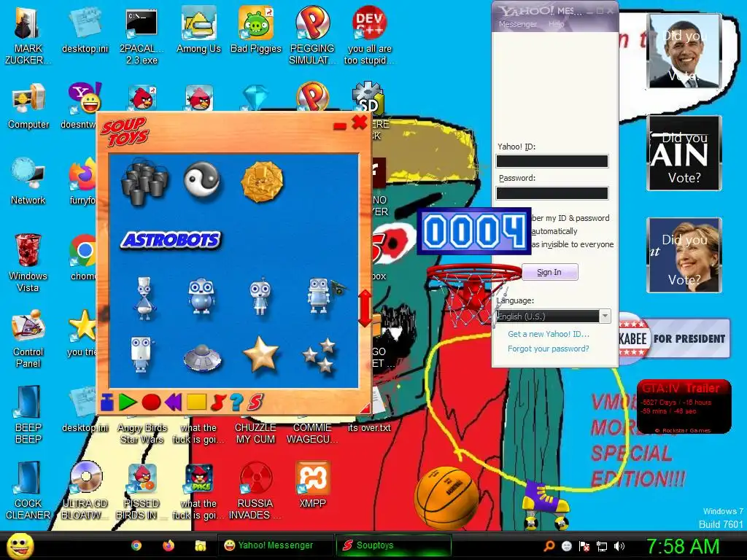
Task: Open the Help menu in Yahoo! Messenger
Action: 556,24
